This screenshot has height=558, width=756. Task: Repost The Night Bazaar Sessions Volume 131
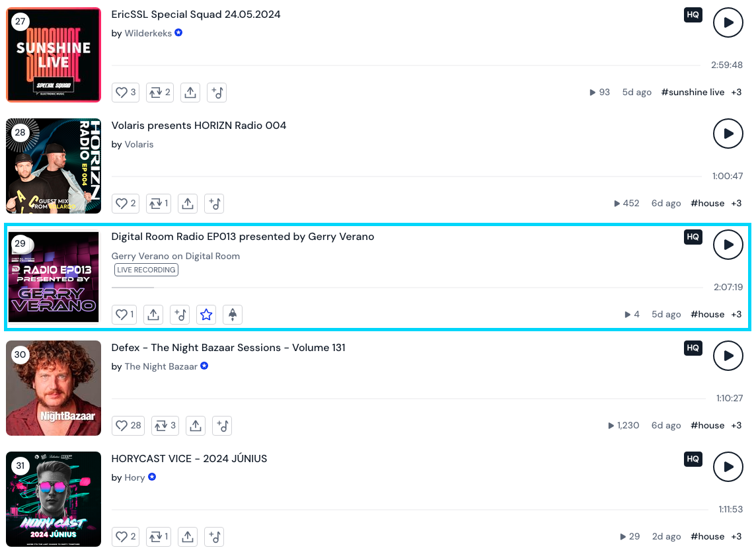165,426
